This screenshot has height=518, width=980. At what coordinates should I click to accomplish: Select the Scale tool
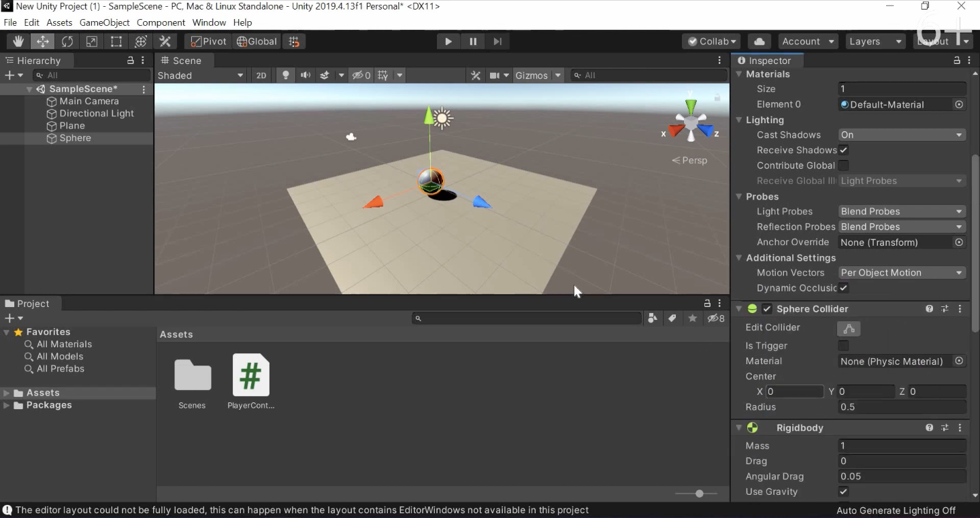click(92, 42)
